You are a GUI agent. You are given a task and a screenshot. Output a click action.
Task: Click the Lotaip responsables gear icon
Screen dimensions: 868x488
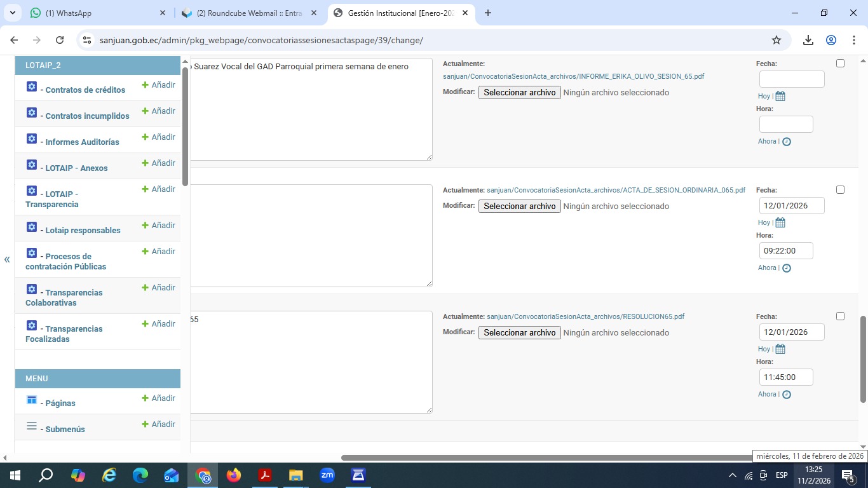[32, 227]
